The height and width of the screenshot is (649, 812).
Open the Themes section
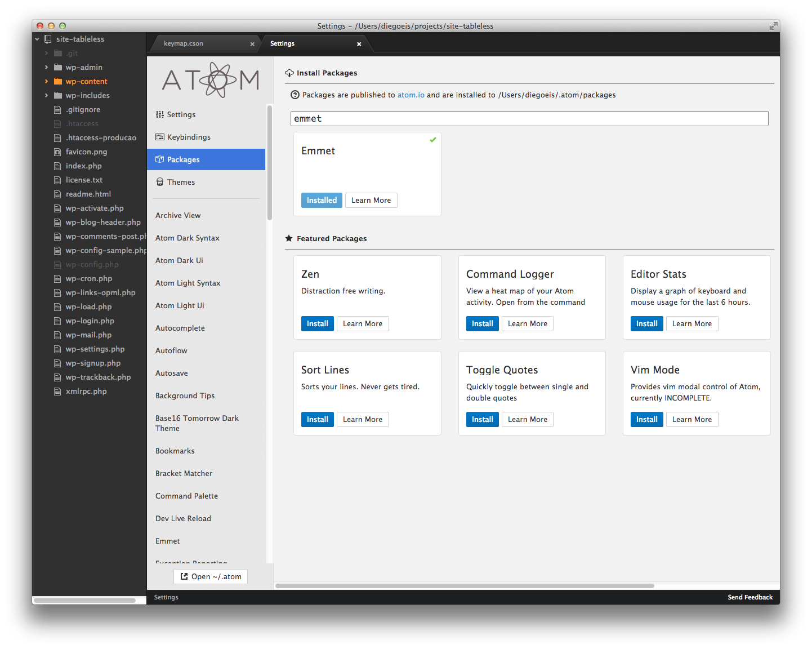[x=206, y=182]
